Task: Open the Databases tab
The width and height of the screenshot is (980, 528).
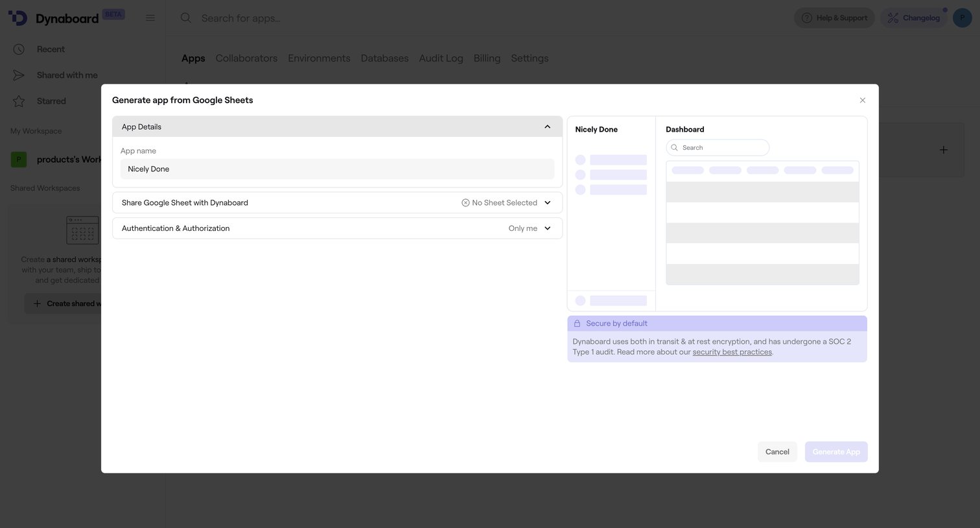Action: tap(384, 58)
